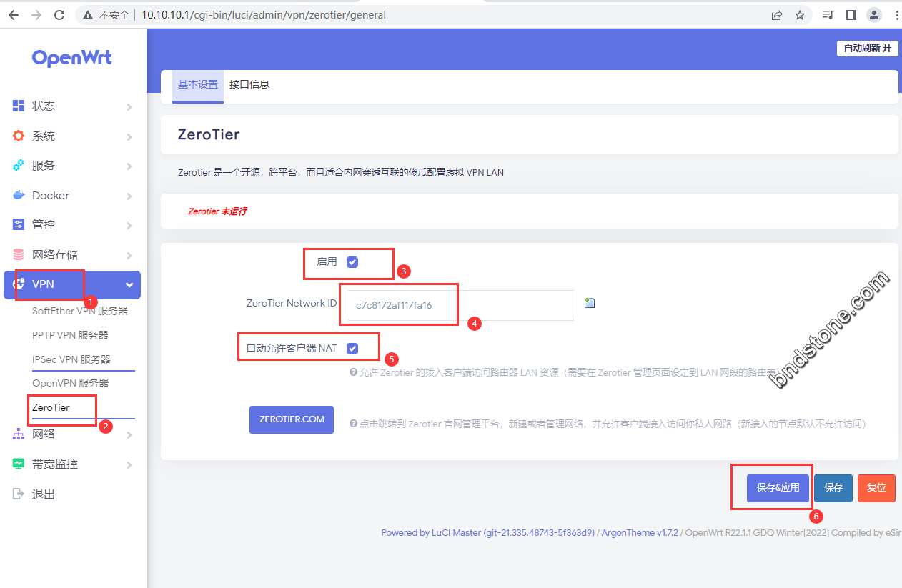Click the add-entry icon beside Network ID field
This screenshot has height=588, width=902.
[x=590, y=303]
